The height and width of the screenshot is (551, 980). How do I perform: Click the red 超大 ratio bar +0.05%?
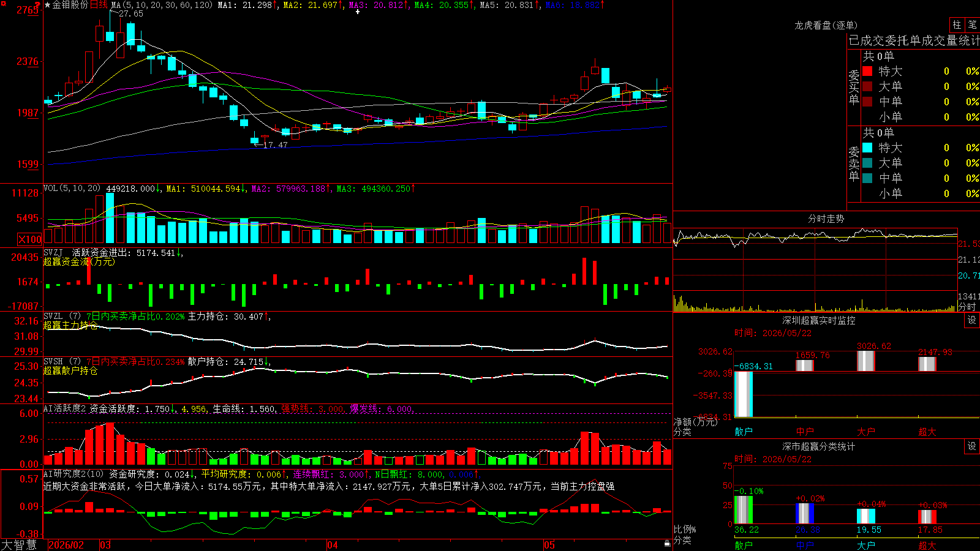(927, 517)
